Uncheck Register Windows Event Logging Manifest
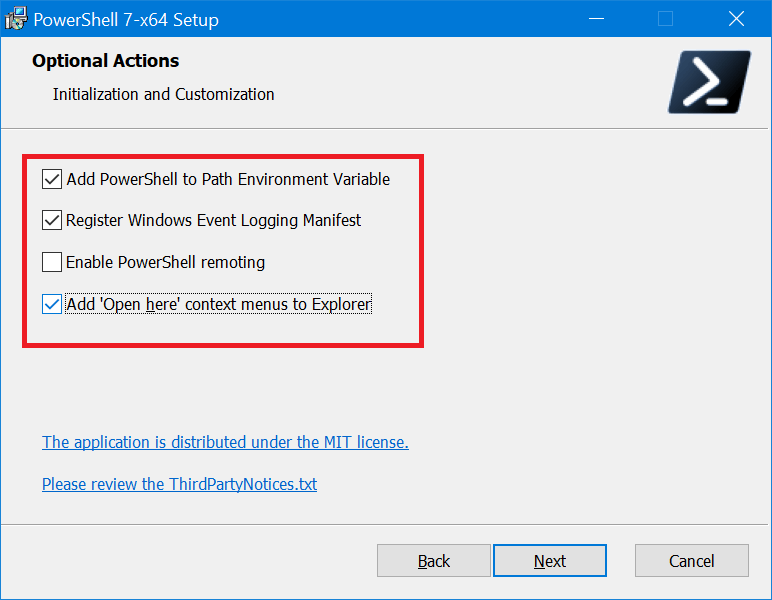The width and height of the screenshot is (772, 600). click(52, 221)
